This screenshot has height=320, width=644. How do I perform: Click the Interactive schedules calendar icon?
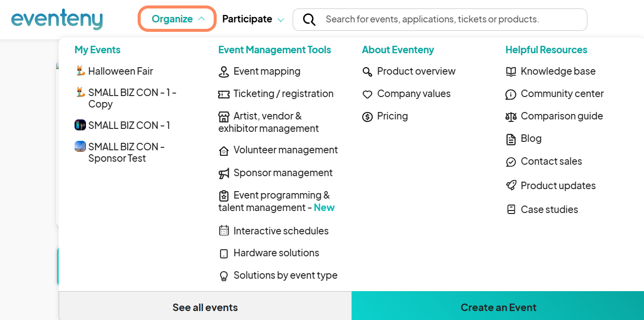pos(224,231)
